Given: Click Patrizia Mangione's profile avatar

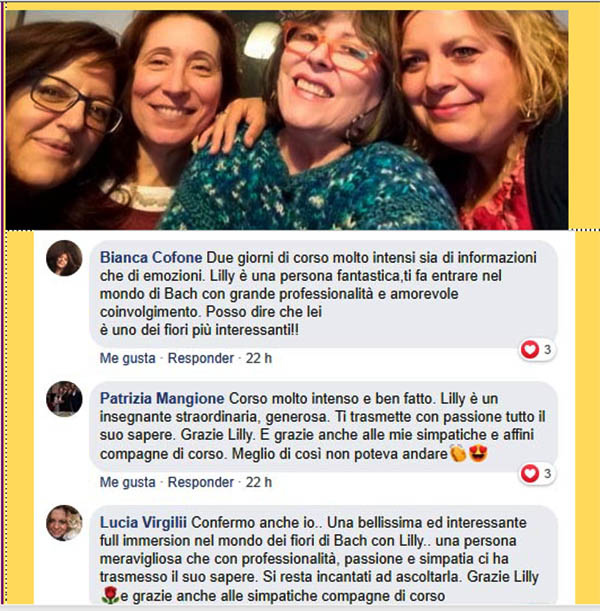Looking at the screenshot, I should [x=64, y=399].
